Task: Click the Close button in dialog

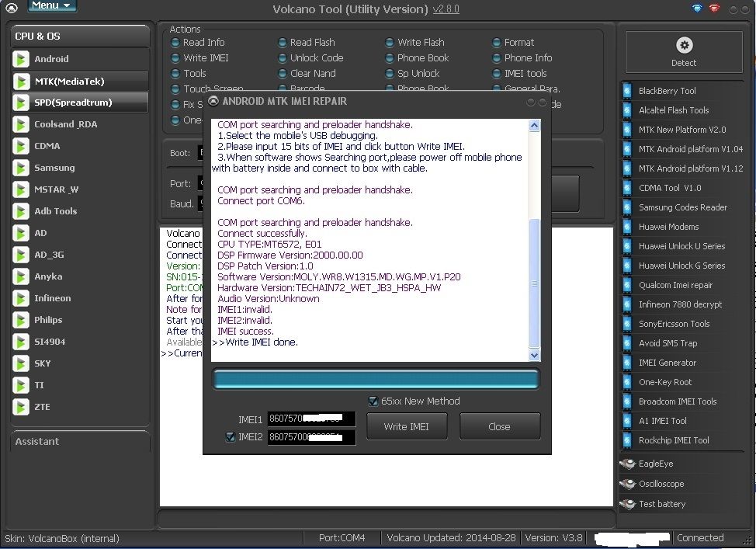Action: click(499, 426)
